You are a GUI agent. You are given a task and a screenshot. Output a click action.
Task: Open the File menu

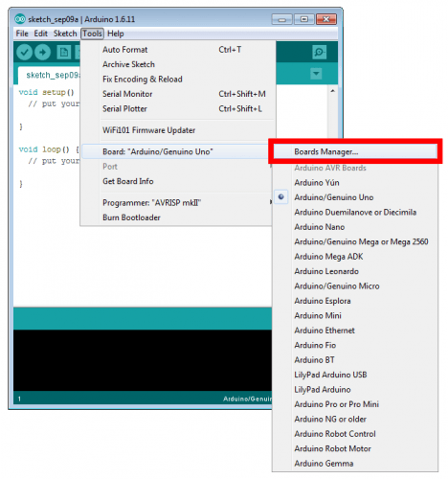[x=22, y=34]
